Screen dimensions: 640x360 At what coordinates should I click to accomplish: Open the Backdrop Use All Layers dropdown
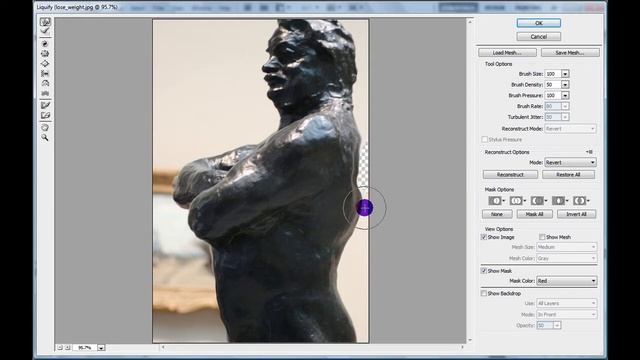pos(567,303)
